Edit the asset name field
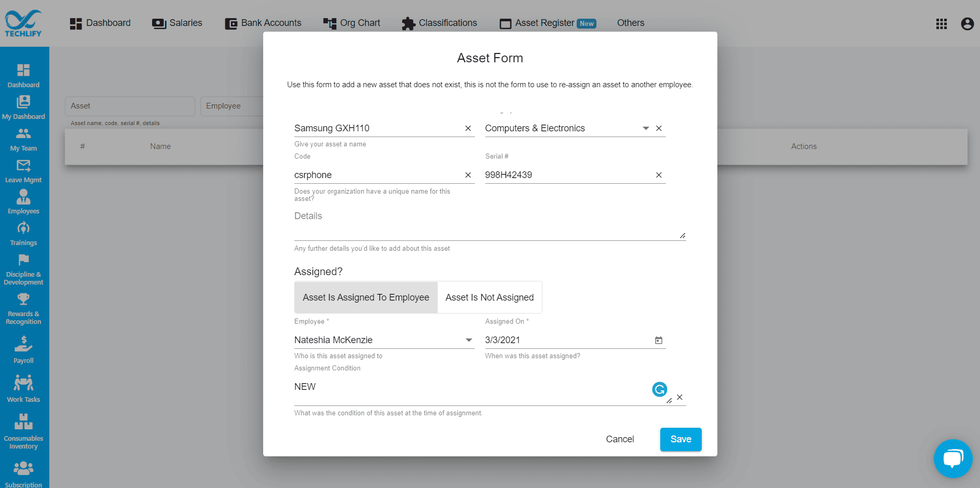The height and width of the screenshot is (488, 980). 378,128
